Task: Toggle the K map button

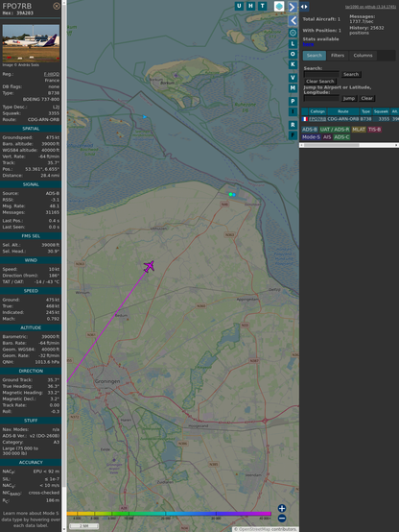Action: [293, 64]
